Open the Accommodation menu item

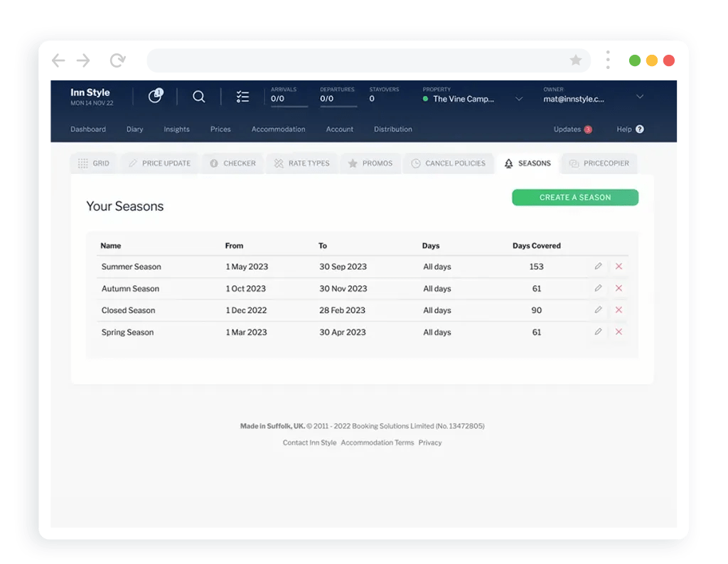[x=278, y=129]
